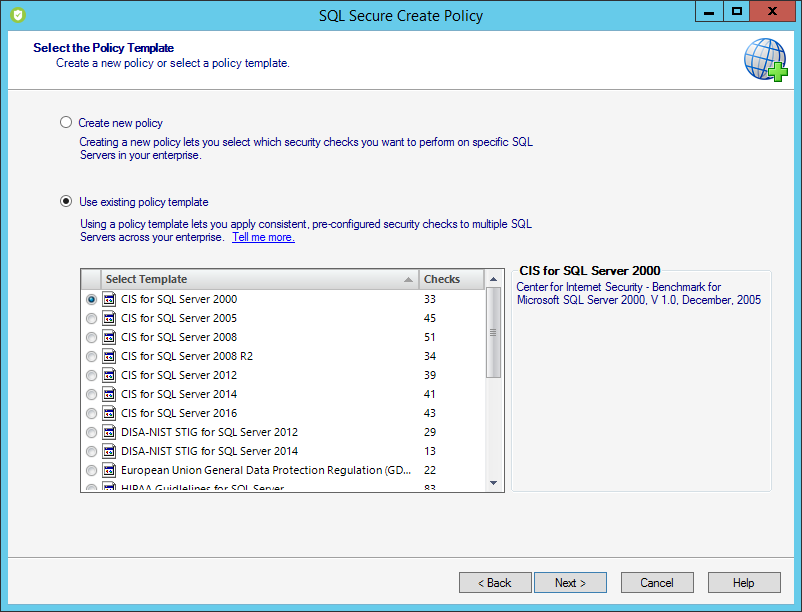The height and width of the screenshot is (612, 802).
Task: Click template icon for CIS SQL Server 2014
Action: pos(109,394)
